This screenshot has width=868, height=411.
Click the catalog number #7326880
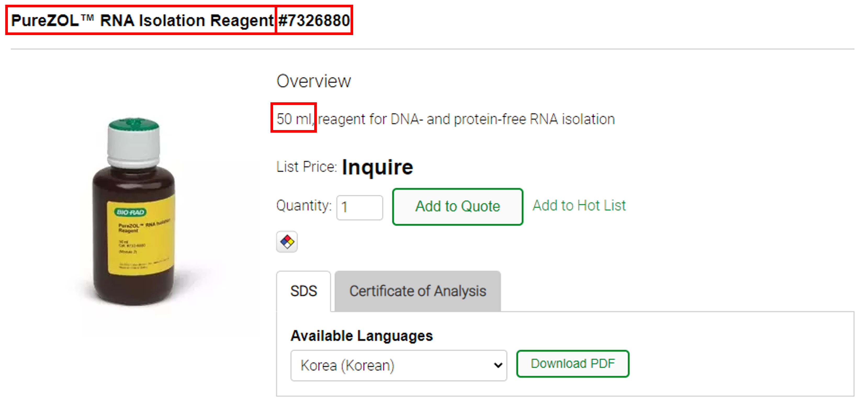point(314,20)
